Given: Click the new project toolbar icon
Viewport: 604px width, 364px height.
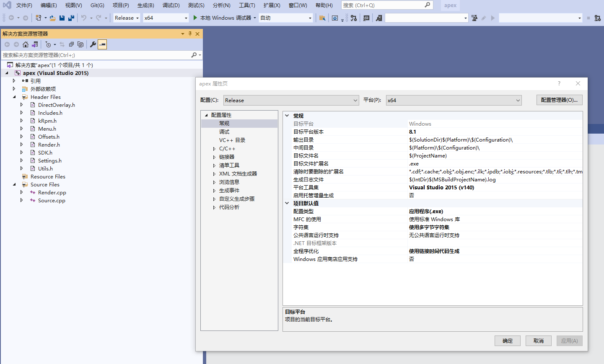Looking at the screenshot, I should point(38,18).
